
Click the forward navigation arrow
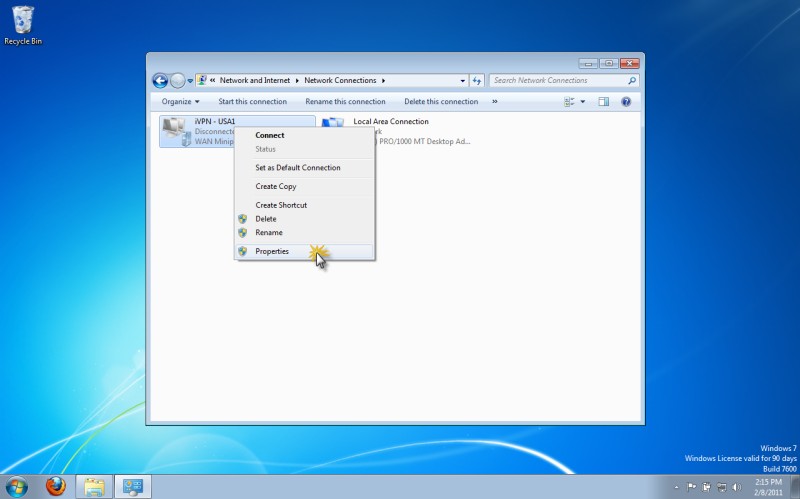point(177,81)
